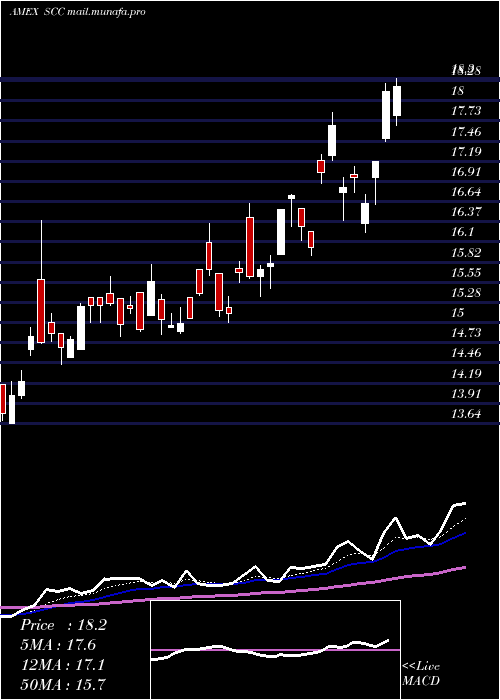Click the 'Price : 18.2' readout

pos(63,625)
